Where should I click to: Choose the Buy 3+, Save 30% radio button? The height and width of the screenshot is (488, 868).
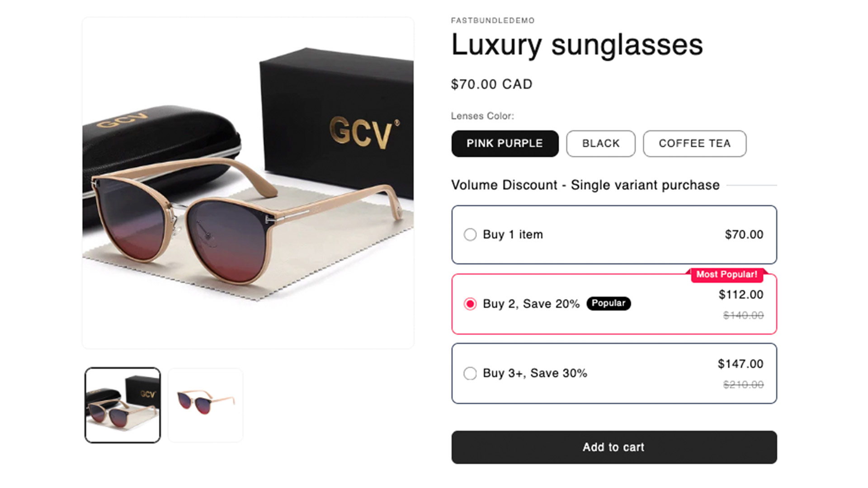470,373
